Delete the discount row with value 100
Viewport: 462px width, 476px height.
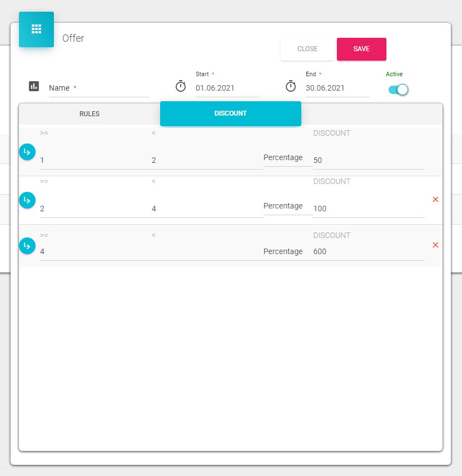tap(435, 199)
